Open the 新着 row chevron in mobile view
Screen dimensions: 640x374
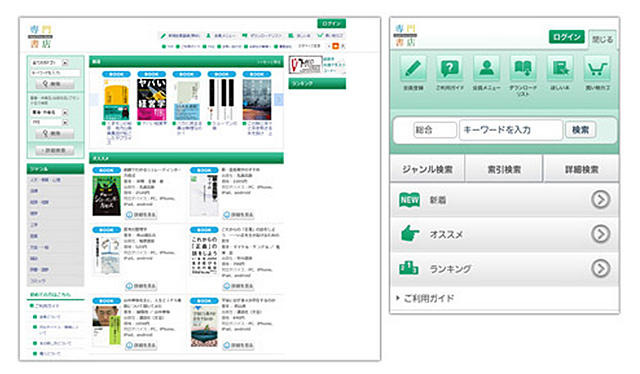pyautogui.click(x=600, y=200)
